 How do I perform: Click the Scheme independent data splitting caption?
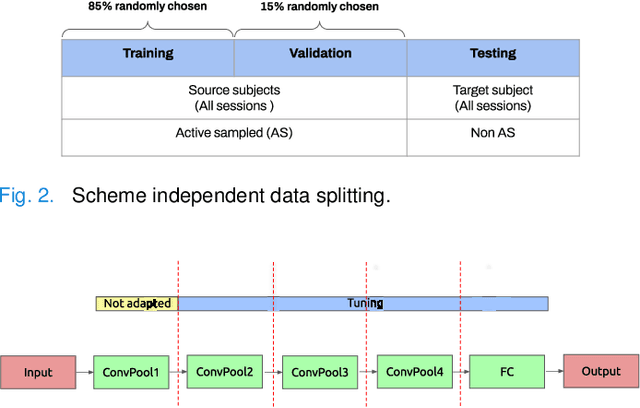[x=229, y=196]
